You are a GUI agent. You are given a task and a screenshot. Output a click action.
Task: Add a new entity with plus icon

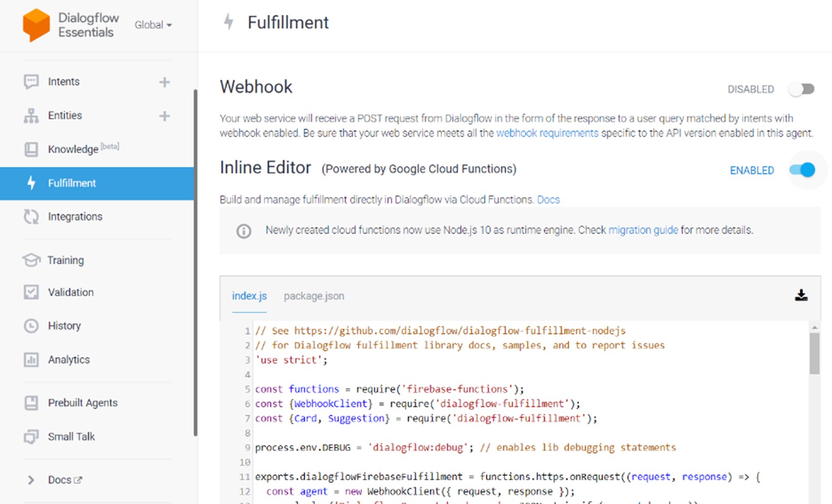coord(164,116)
